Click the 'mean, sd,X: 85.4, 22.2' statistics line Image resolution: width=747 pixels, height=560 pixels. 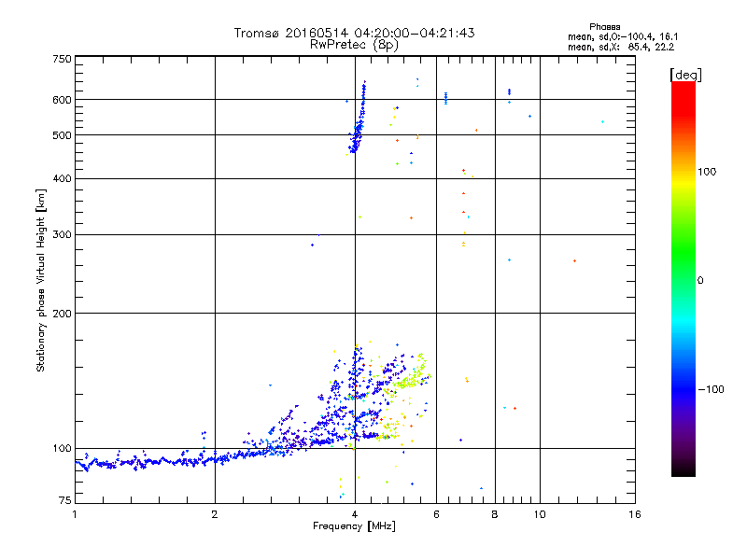point(621,48)
